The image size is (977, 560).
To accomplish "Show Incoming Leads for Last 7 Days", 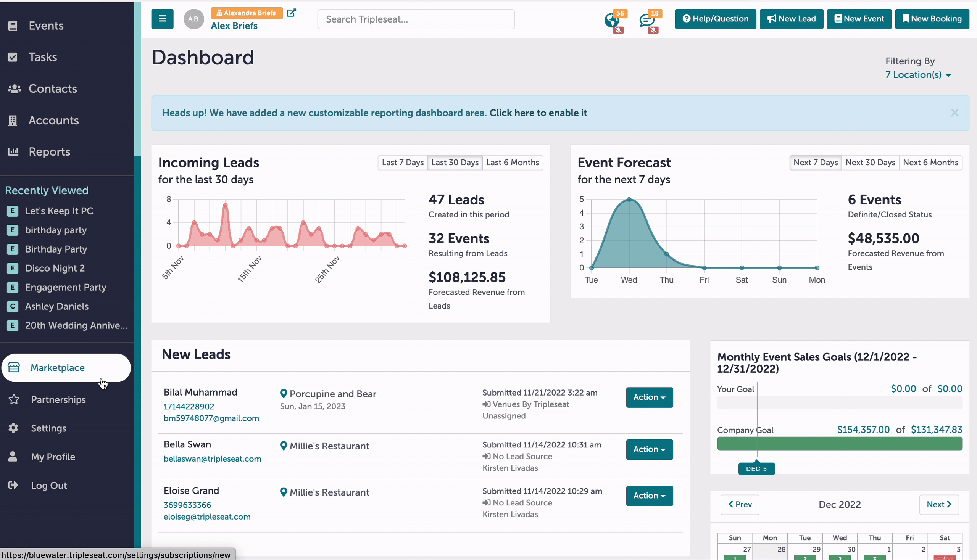I will tap(403, 163).
